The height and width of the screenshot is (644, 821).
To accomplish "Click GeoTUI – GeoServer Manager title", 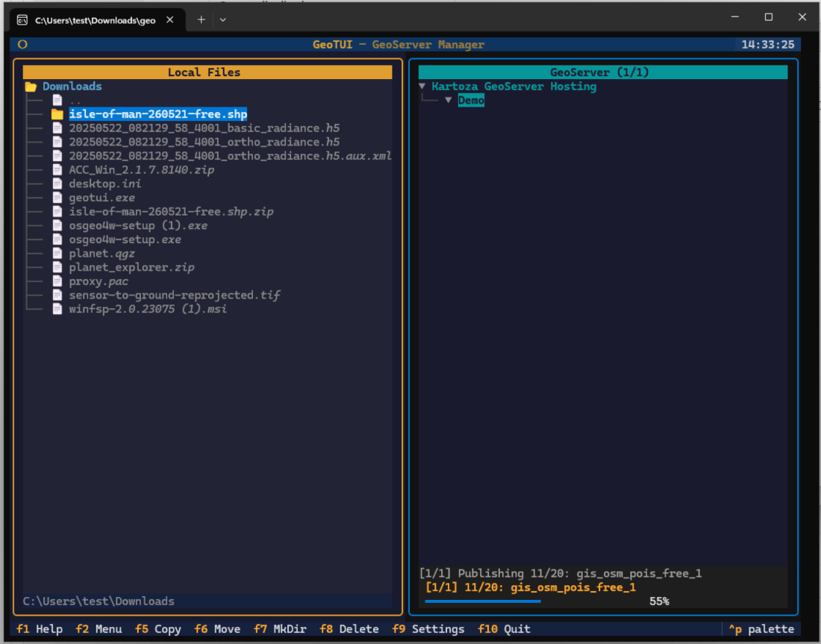I will point(399,45).
